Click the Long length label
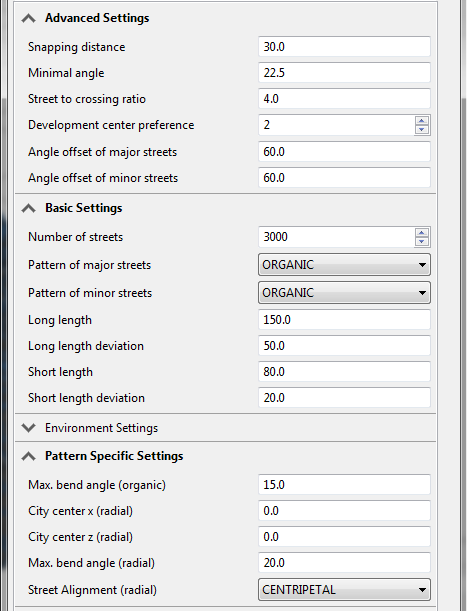Viewport: 467px width, 611px height. point(60,320)
